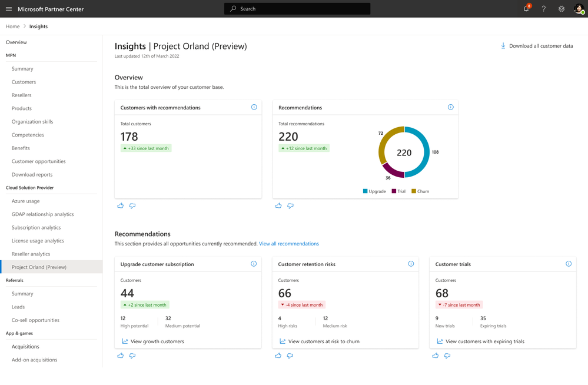This screenshot has height=385, width=588.
Task: Open the settings gear
Action: (562, 9)
